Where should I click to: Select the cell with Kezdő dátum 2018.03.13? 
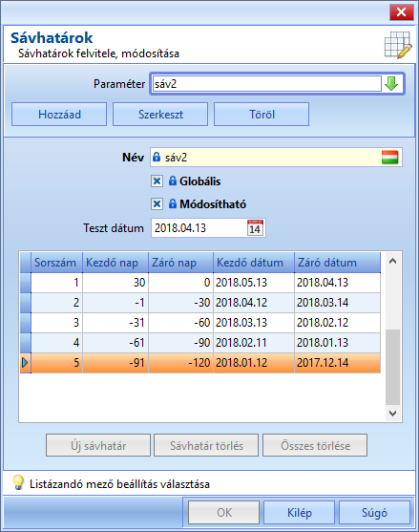[x=254, y=322]
